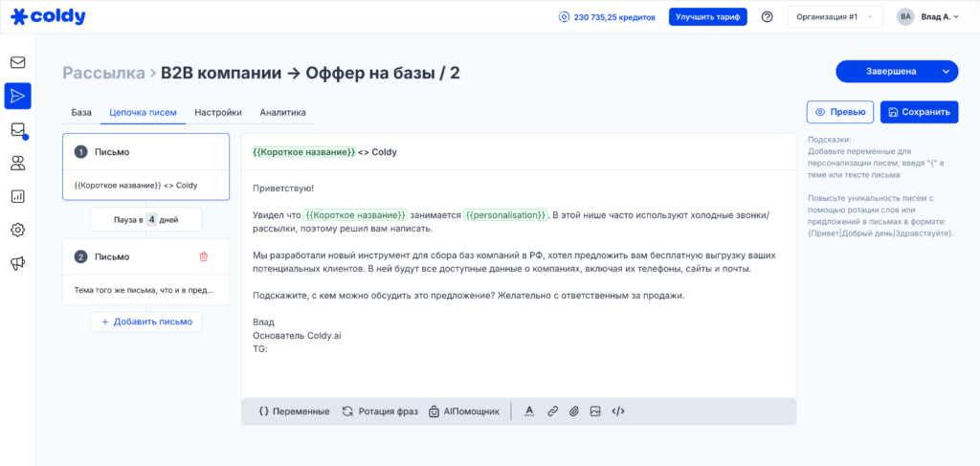Open the analytics chart sidebar icon

coord(17,197)
